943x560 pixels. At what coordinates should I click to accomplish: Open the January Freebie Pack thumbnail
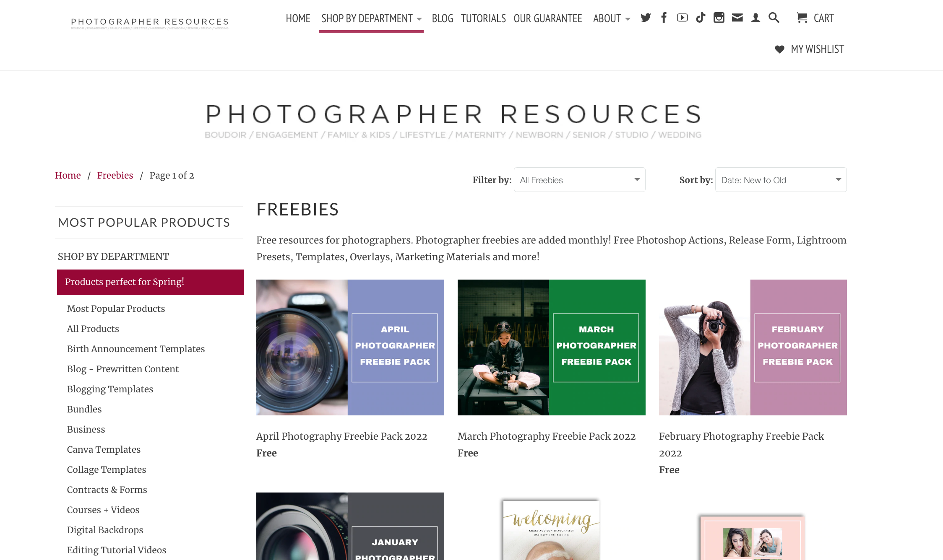350,526
